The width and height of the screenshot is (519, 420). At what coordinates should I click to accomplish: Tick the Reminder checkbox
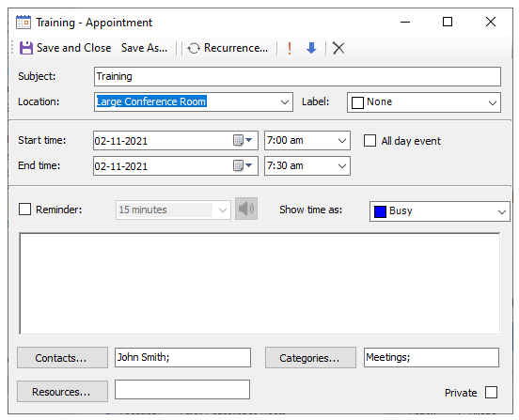(x=24, y=210)
